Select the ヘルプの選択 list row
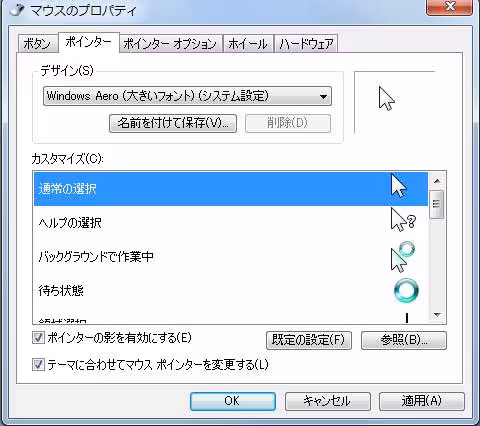Viewport: 480px width, 426px height. coord(231,222)
